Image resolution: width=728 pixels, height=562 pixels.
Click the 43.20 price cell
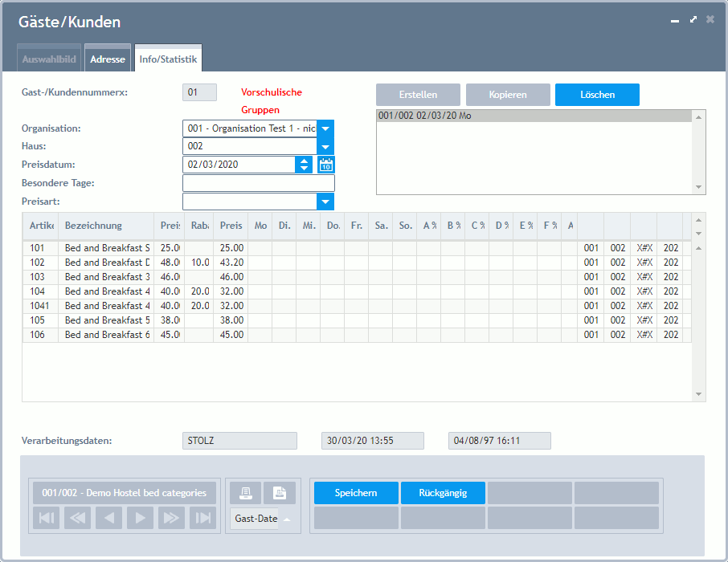(231, 263)
